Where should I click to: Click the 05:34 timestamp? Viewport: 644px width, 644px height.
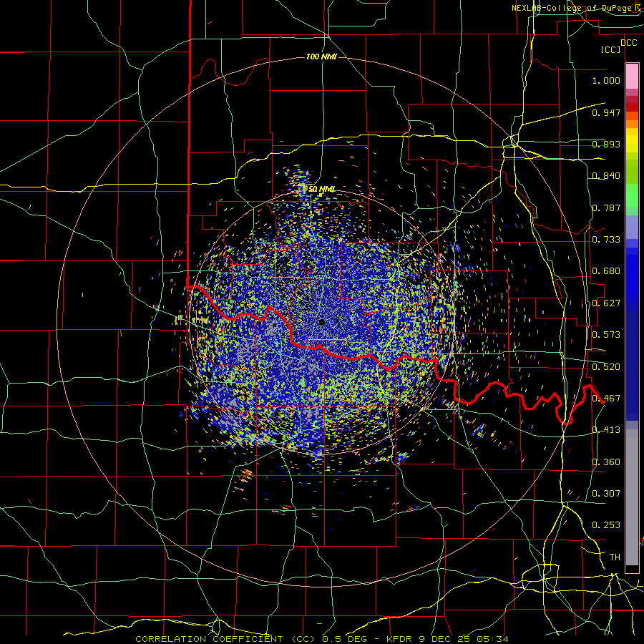click(x=492, y=639)
